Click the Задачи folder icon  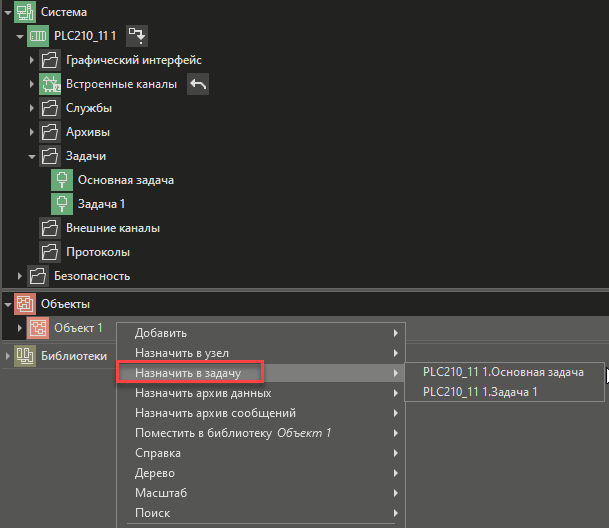coord(50,156)
